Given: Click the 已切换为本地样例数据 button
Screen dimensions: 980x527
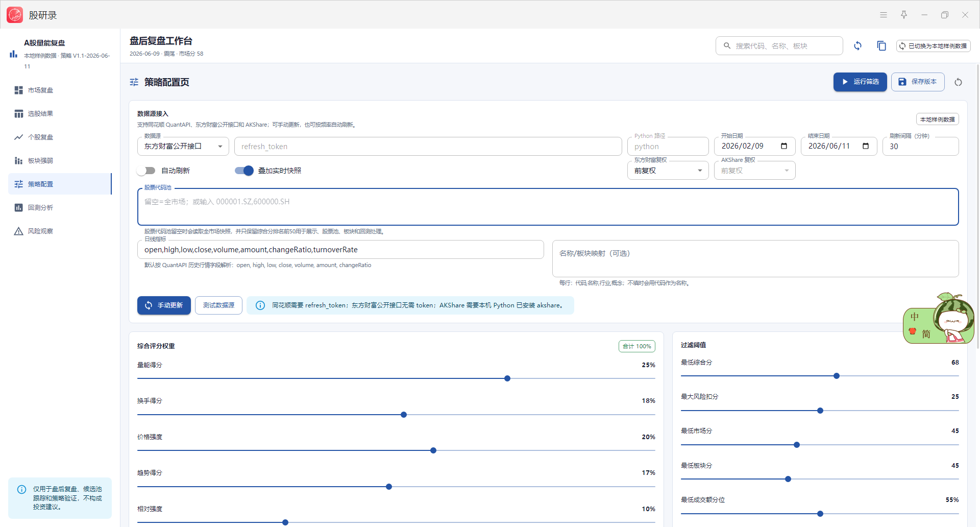Looking at the screenshot, I should point(933,46).
